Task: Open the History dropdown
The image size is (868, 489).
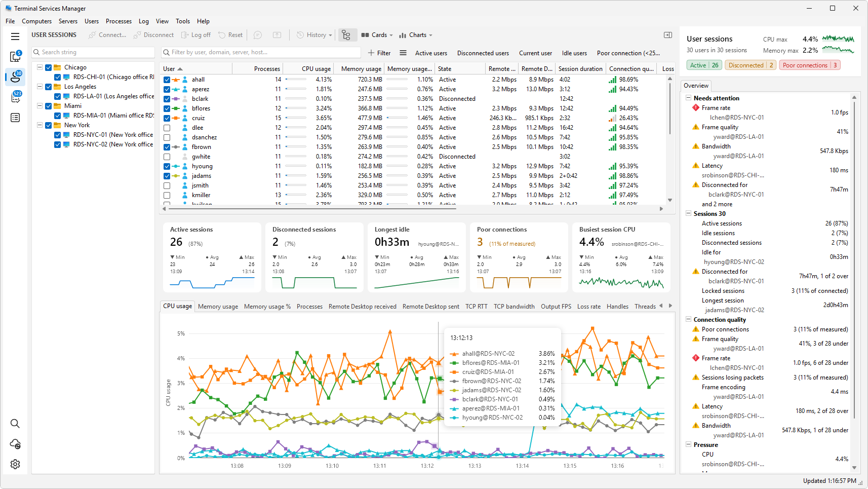Action: click(x=314, y=35)
